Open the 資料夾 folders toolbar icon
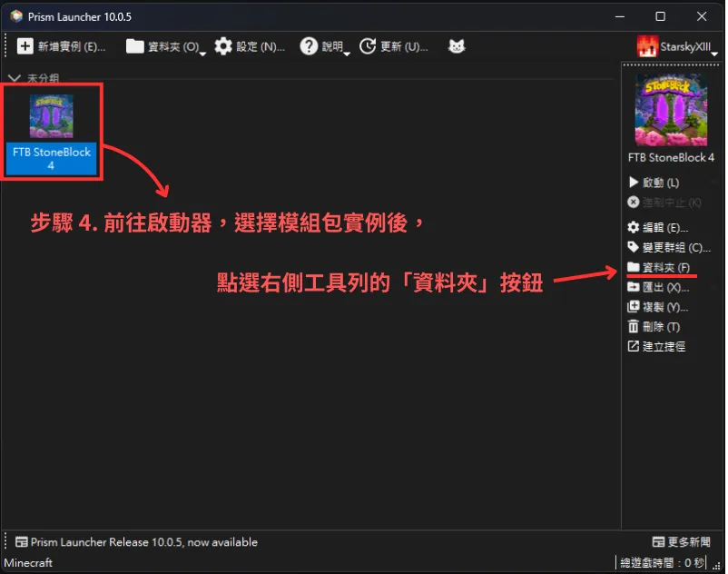 (x=135, y=46)
